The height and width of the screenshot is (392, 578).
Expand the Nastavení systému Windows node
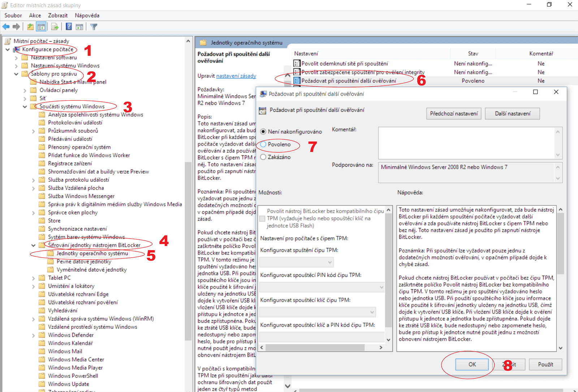pos(16,66)
